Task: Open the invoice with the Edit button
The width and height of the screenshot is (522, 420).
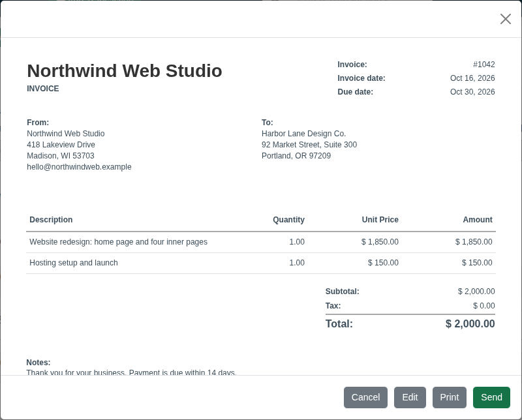Action: point(410,397)
